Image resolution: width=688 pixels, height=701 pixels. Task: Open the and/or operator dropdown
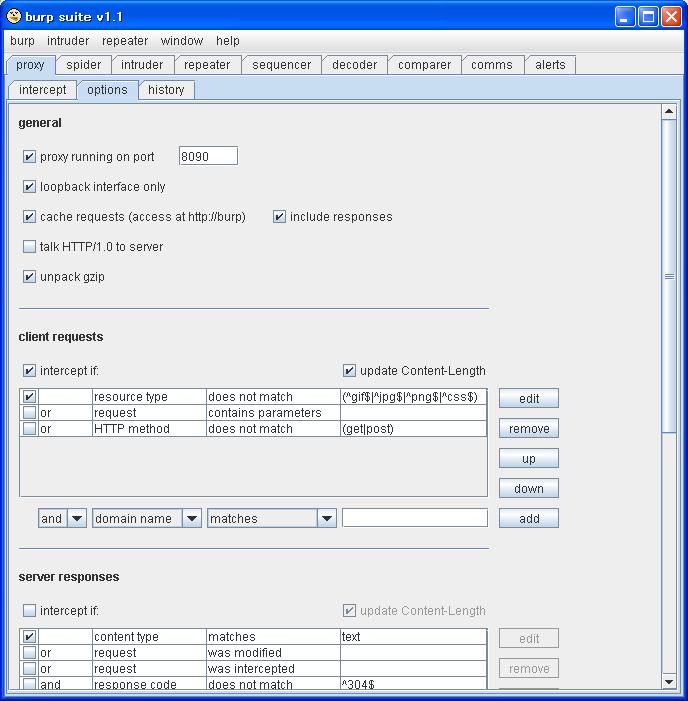point(62,519)
